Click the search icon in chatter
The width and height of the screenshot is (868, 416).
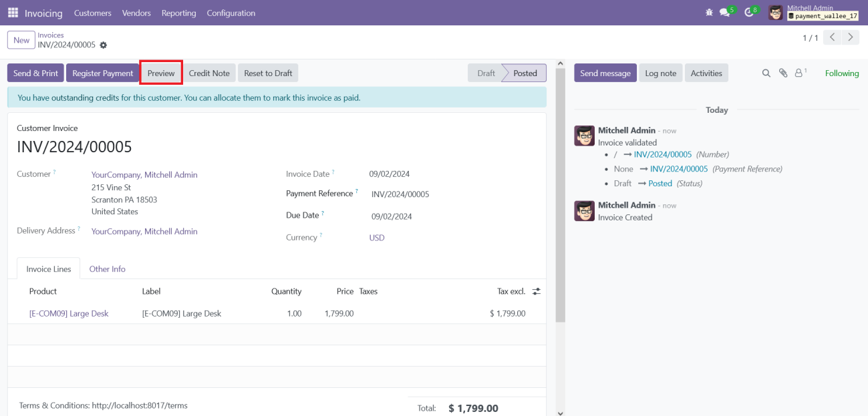click(766, 73)
